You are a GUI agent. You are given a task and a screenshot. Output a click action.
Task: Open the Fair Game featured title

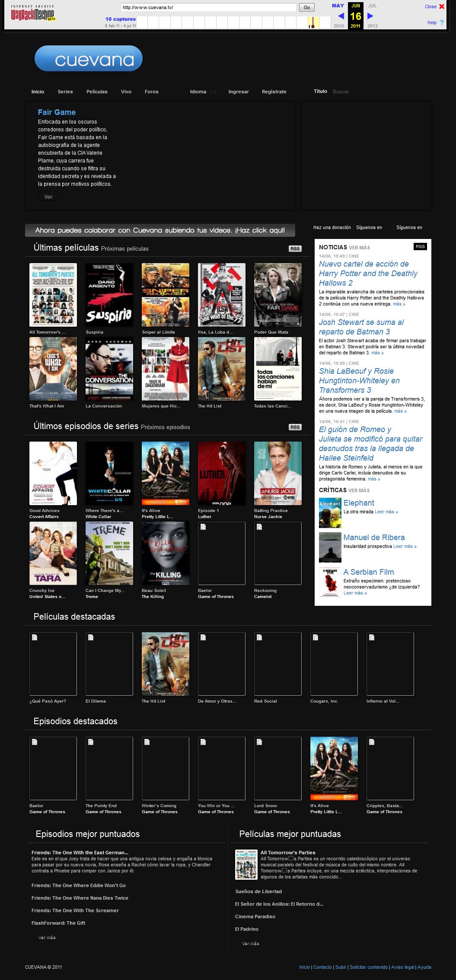(x=57, y=112)
